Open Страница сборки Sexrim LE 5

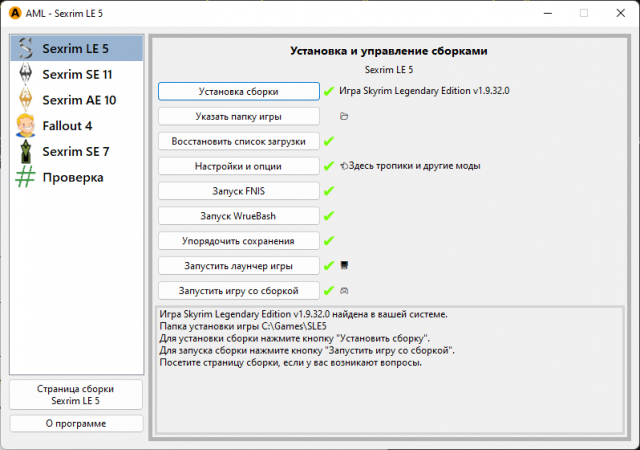pos(76,394)
